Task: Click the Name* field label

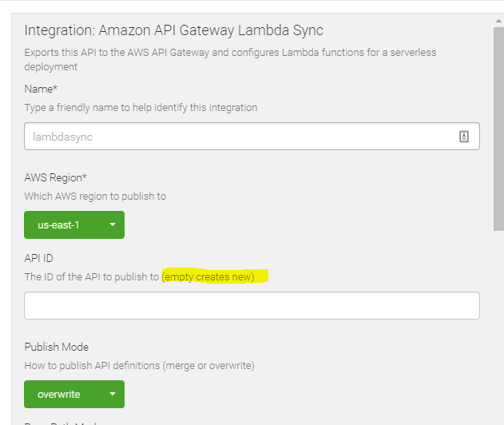Action: pos(42,89)
